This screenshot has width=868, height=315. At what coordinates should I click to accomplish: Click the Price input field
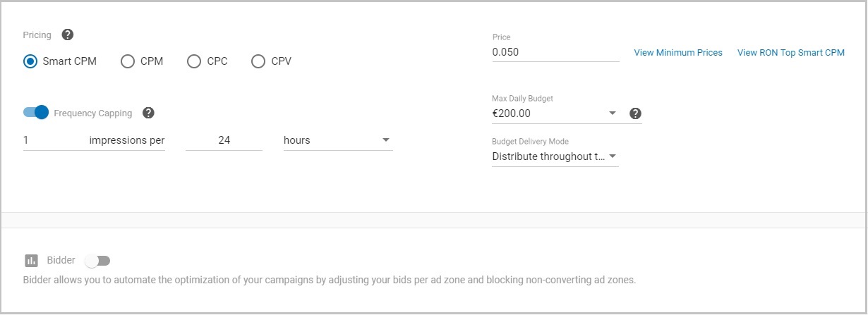click(x=555, y=52)
